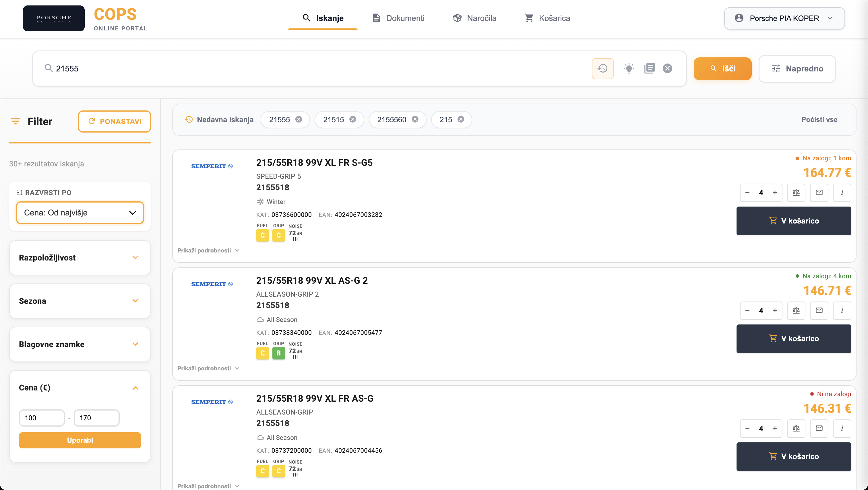
Task: Show details of 215/55R18 AS-G 2 tire
Action: click(208, 368)
